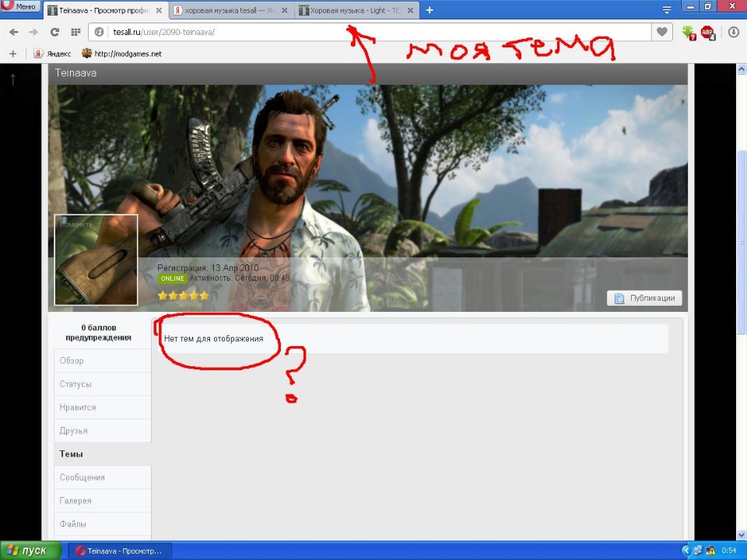Add a bookmark with the plus icon
This screenshot has height=560, width=747.
click(13, 54)
